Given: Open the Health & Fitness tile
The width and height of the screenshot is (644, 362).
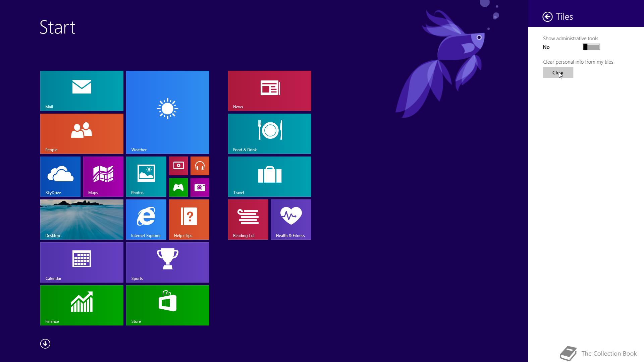Looking at the screenshot, I should pos(291,220).
